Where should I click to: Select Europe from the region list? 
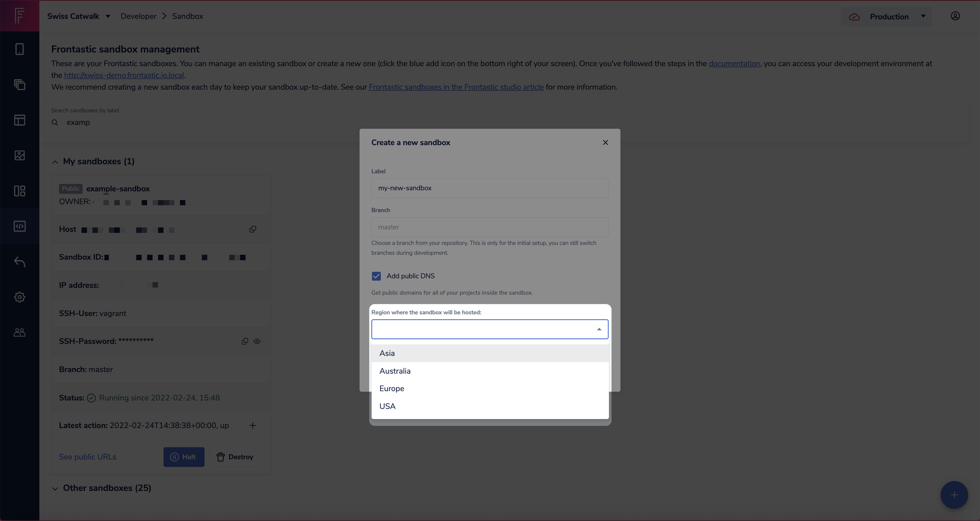(392, 388)
